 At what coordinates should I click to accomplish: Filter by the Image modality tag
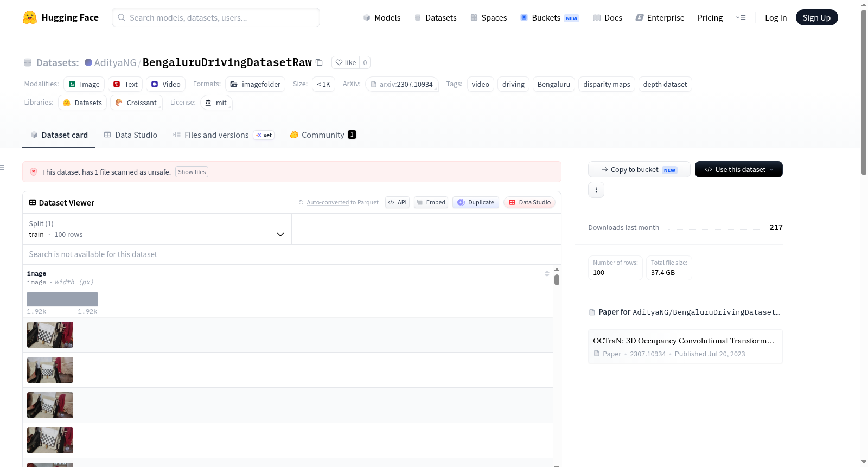coord(84,84)
